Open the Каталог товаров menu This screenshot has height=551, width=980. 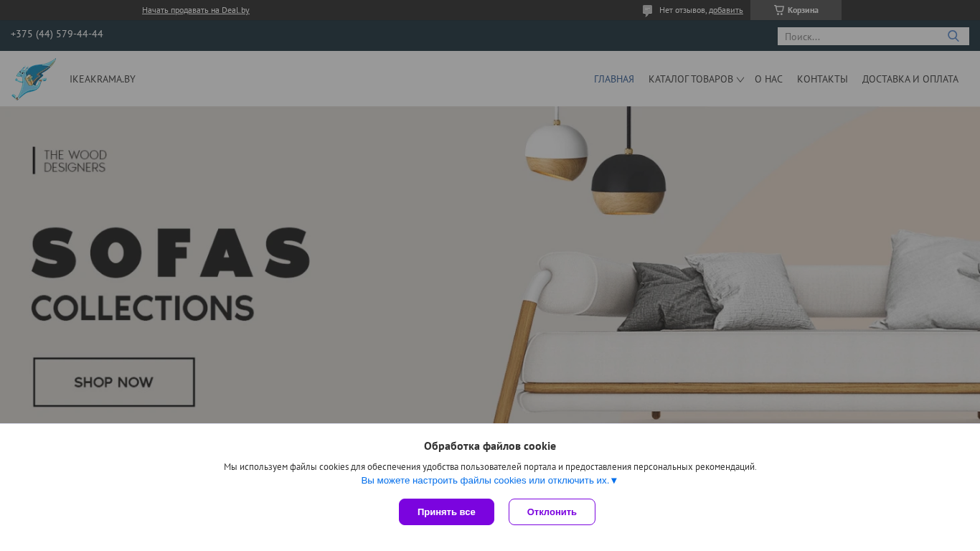[x=691, y=79]
